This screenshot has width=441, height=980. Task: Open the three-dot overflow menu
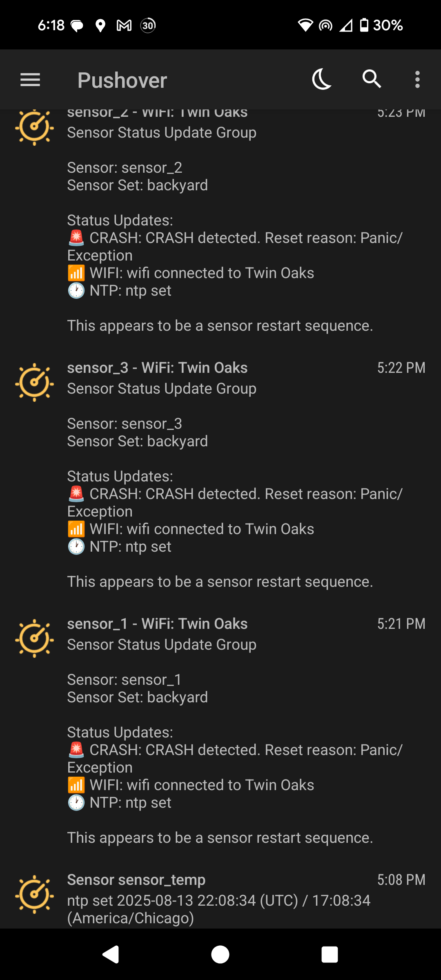tap(417, 79)
